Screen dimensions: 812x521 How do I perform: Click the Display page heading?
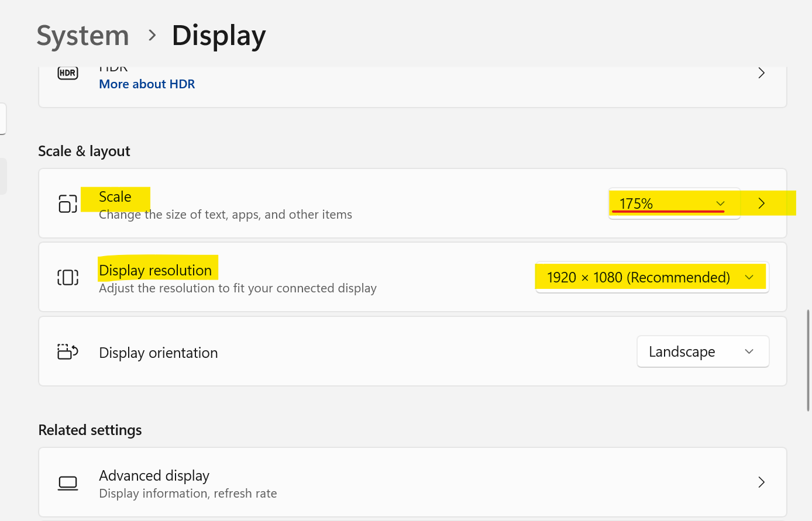coord(218,36)
